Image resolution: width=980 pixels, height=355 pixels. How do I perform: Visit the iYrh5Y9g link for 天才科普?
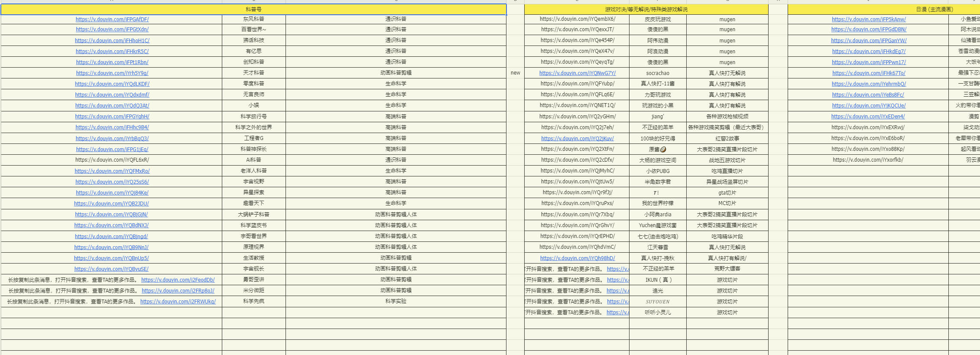pos(112,73)
